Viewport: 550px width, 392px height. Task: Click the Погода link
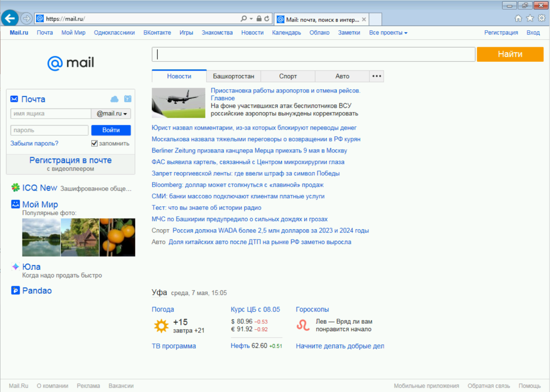pyautogui.click(x=163, y=309)
